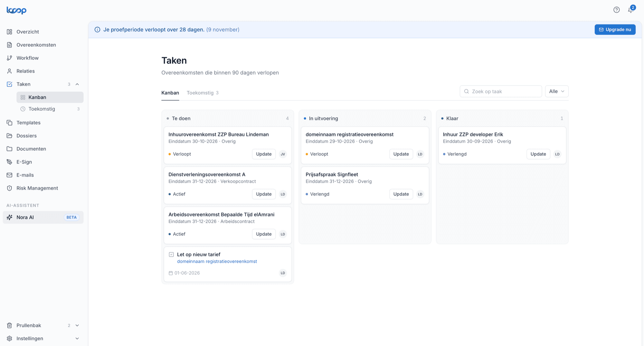Click Update on Arbeidsovereenkomst Bepaalde Tijd elAmrani
Screen dimensions: 644x346
(264, 234)
